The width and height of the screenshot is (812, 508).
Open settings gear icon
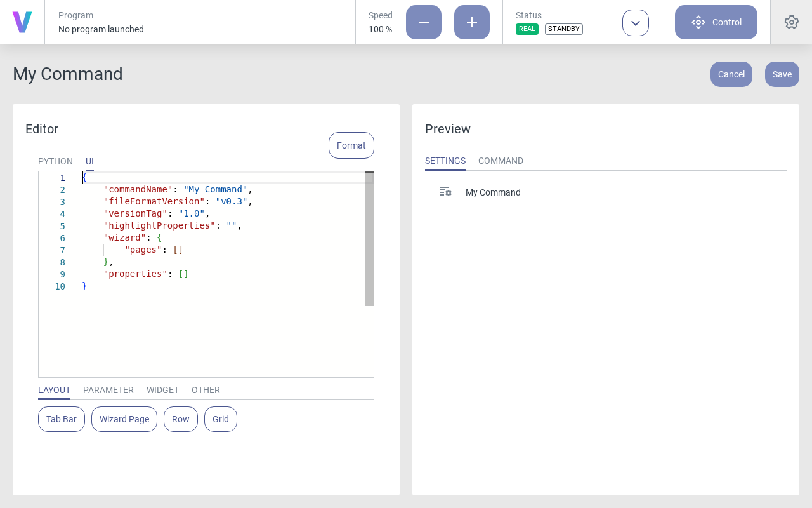coord(792,22)
